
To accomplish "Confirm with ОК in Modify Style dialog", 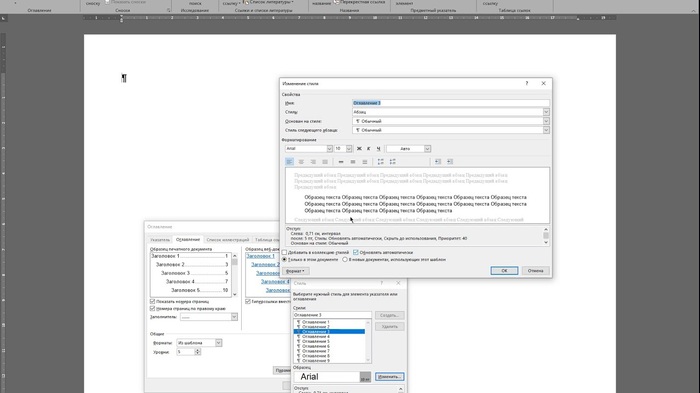I will (504, 271).
